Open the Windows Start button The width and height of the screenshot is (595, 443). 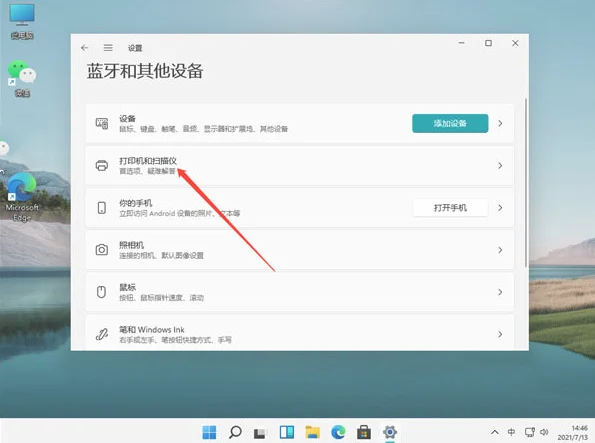point(209,432)
